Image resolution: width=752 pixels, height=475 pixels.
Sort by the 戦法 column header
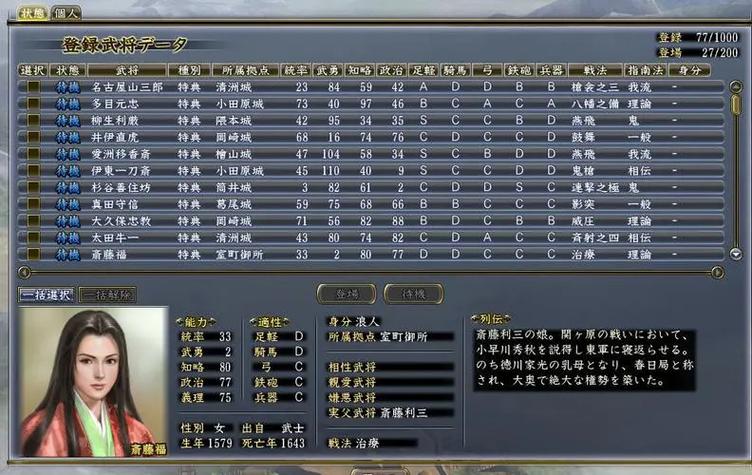tap(595, 70)
